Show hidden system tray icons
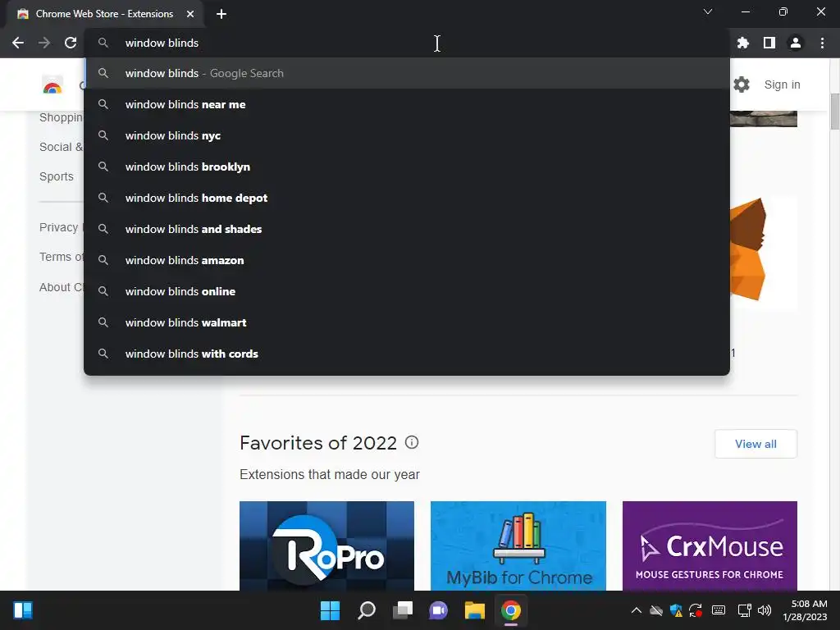Viewport: 840px width, 630px height. pyautogui.click(x=636, y=610)
